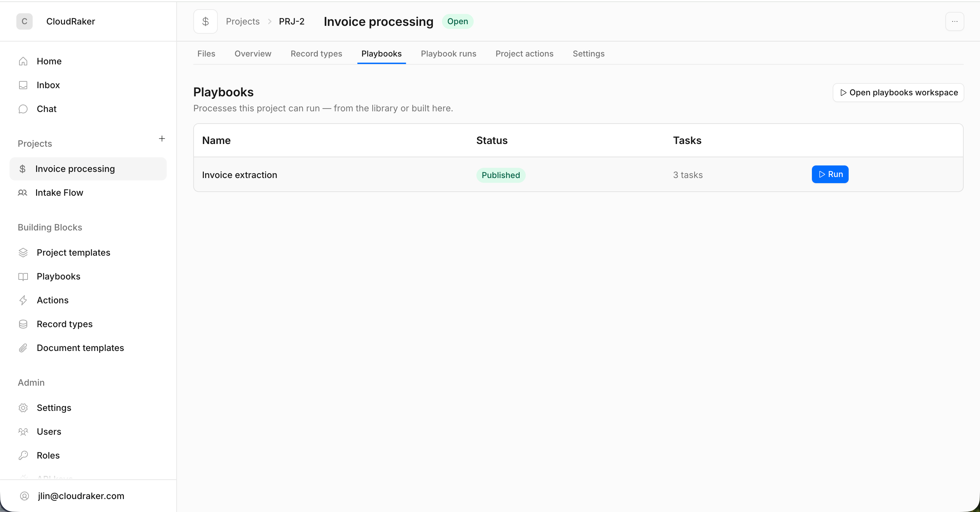Open the Inbox tray icon
This screenshot has height=512, width=980.
coord(23,85)
